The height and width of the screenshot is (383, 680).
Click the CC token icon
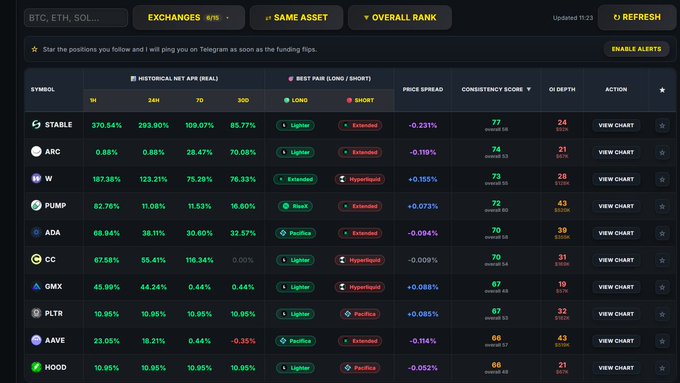pos(36,259)
